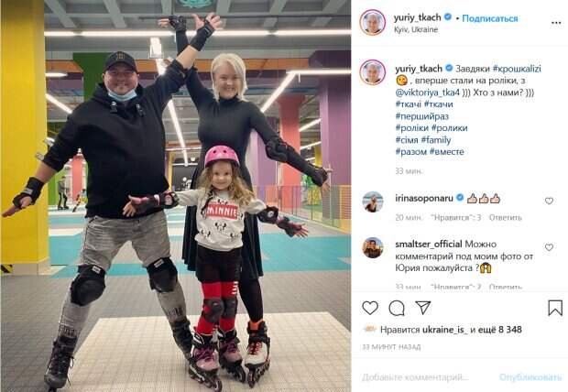
Task: Share the post with the paper plane icon
Action: coord(422,307)
